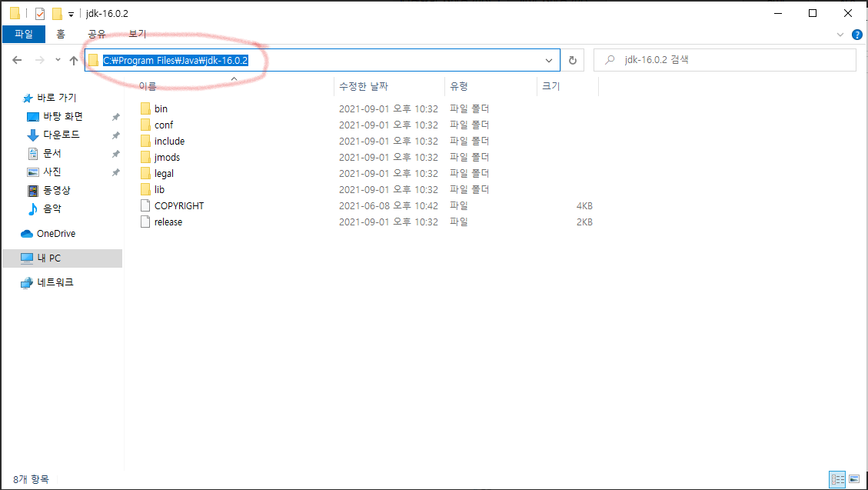Click COPYRIGHT's date 2021-06-08 오후 10:42
868x490 pixels.
click(x=388, y=205)
